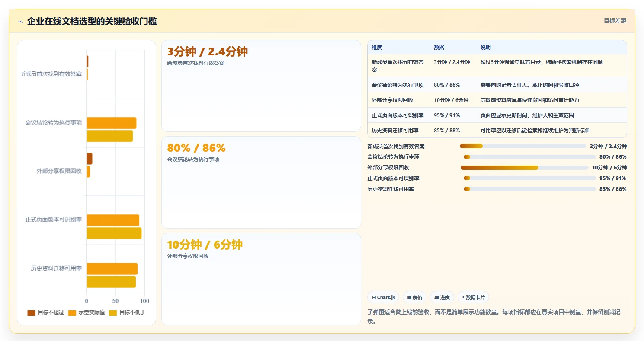The width and height of the screenshot is (644, 341).
Task: Click the 目标不超过 chart bar for 外部分享权限回收
Action: tap(89, 159)
